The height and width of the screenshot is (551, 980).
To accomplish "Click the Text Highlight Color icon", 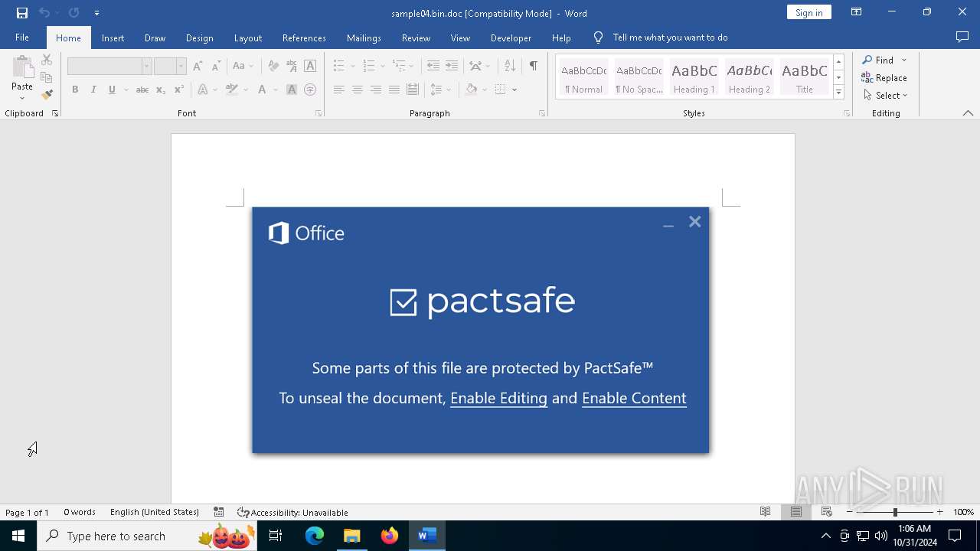I will coord(232,90).
